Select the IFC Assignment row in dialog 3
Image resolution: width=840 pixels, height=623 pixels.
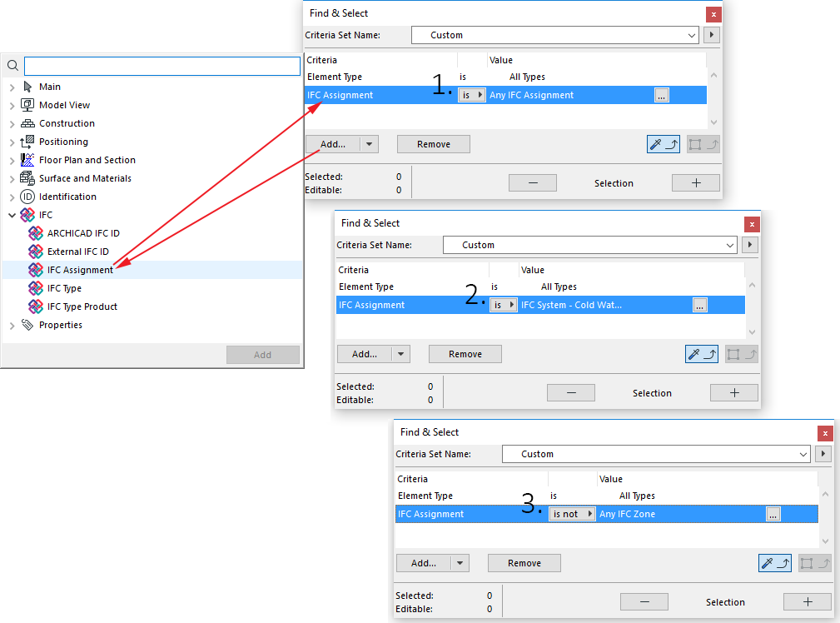tap(606, 514)
